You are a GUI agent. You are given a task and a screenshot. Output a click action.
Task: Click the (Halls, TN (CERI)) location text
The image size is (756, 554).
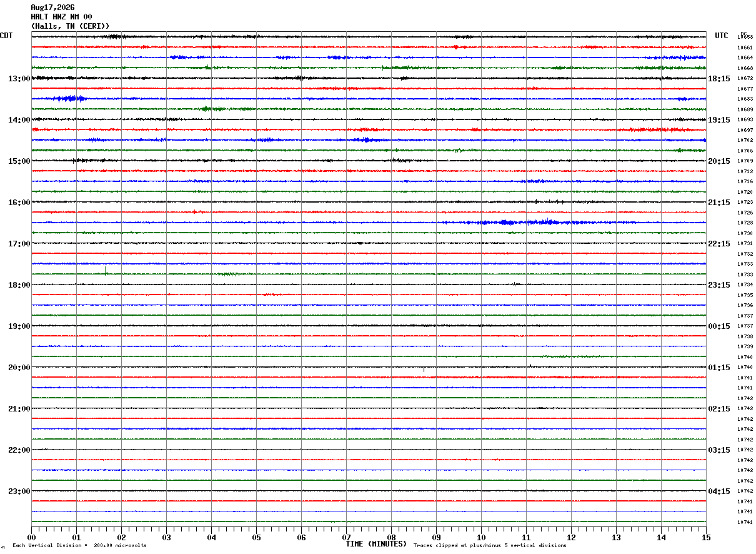click(70, 26)
